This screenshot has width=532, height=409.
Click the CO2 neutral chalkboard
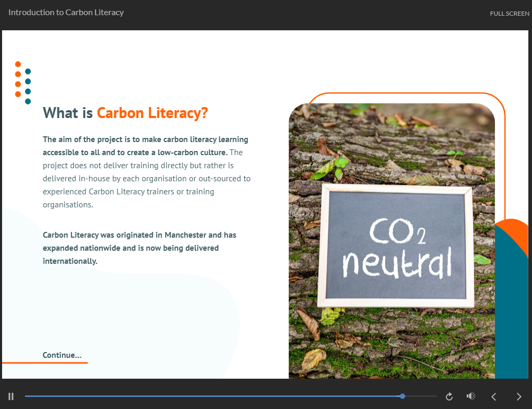(395, 246)
